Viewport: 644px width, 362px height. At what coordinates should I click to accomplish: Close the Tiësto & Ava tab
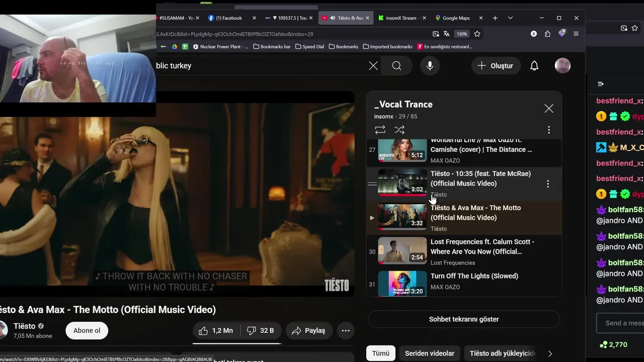tap(367, 18)
